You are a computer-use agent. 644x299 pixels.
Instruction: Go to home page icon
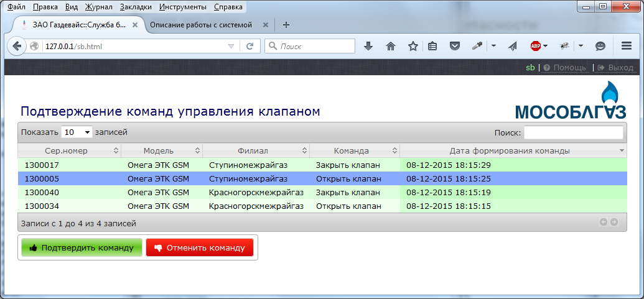(391, 47)
